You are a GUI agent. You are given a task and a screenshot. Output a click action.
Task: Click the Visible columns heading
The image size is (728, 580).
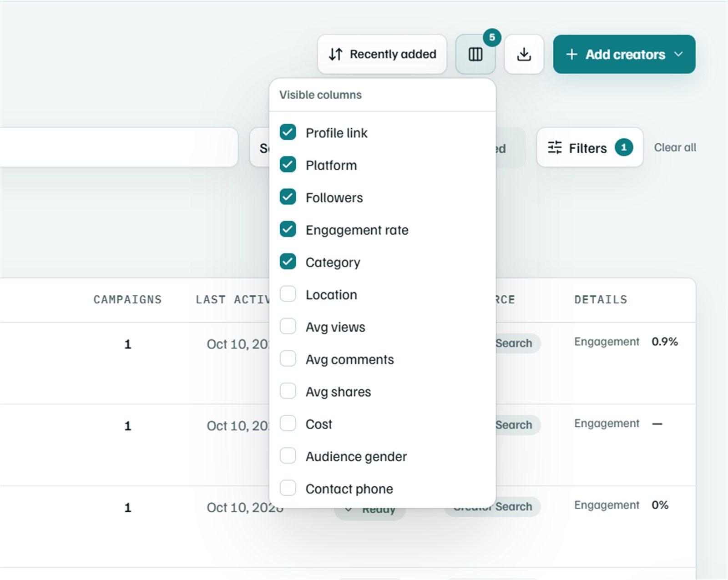point(320,95)
